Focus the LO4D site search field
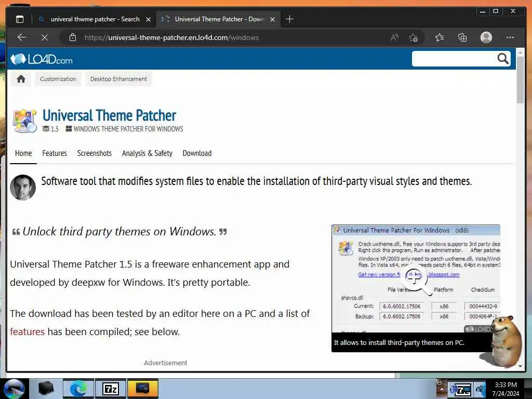Screen dimensions: 532x399 point(453,59)
